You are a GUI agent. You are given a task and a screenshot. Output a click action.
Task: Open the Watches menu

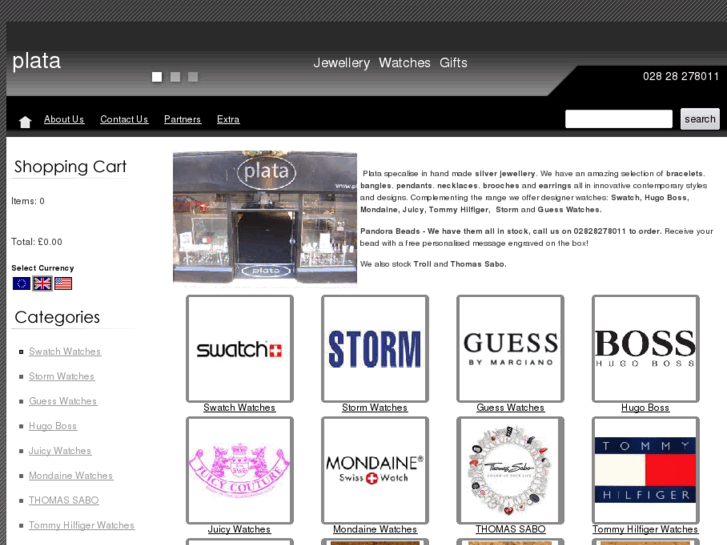[404, 63]
